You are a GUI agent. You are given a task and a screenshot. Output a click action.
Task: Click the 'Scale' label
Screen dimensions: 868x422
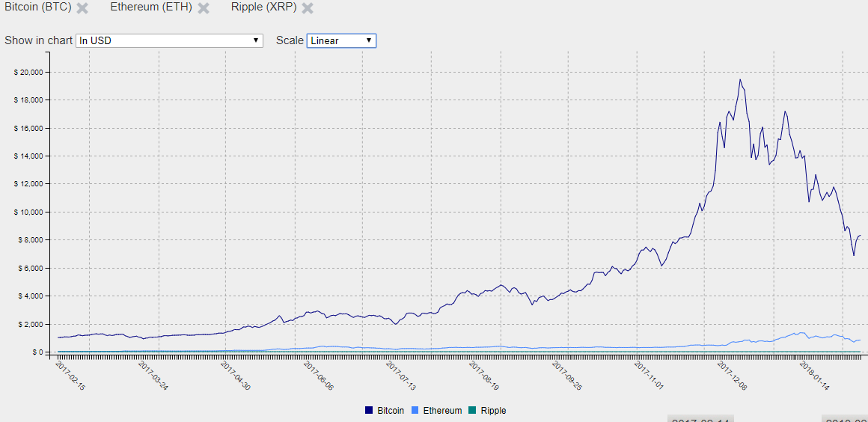[290, 40]
